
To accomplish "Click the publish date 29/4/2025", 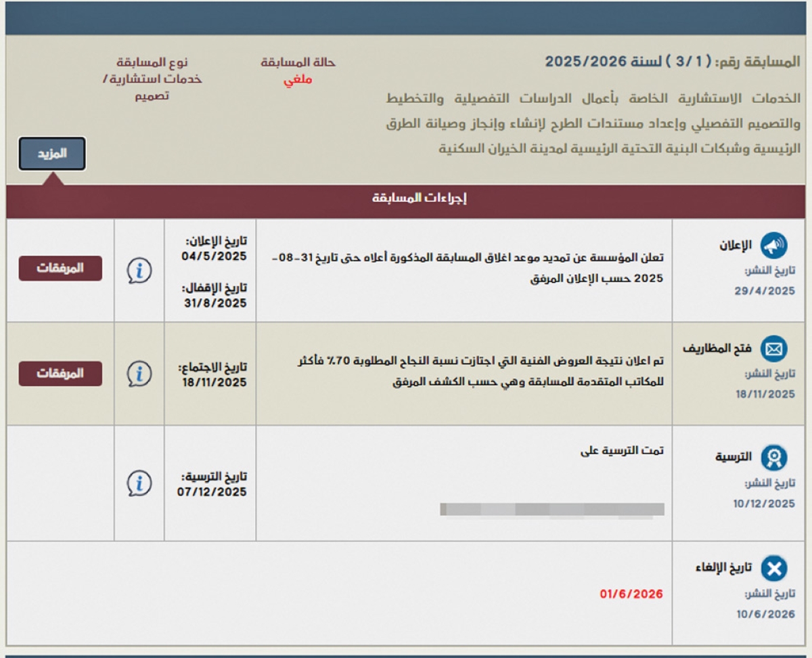I will pos(765,291).
